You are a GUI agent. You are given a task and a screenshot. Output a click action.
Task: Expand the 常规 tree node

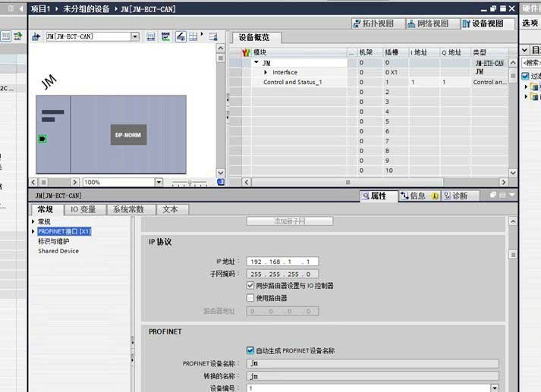coord(33,221)
